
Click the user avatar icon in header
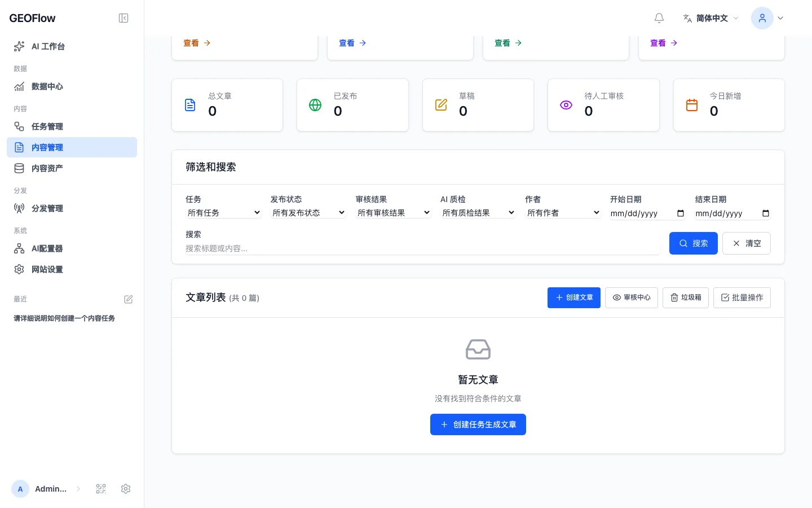[762, 18]
